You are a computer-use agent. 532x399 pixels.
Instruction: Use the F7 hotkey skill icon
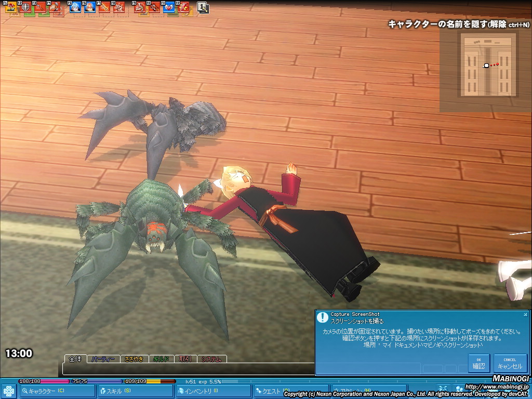104,7
